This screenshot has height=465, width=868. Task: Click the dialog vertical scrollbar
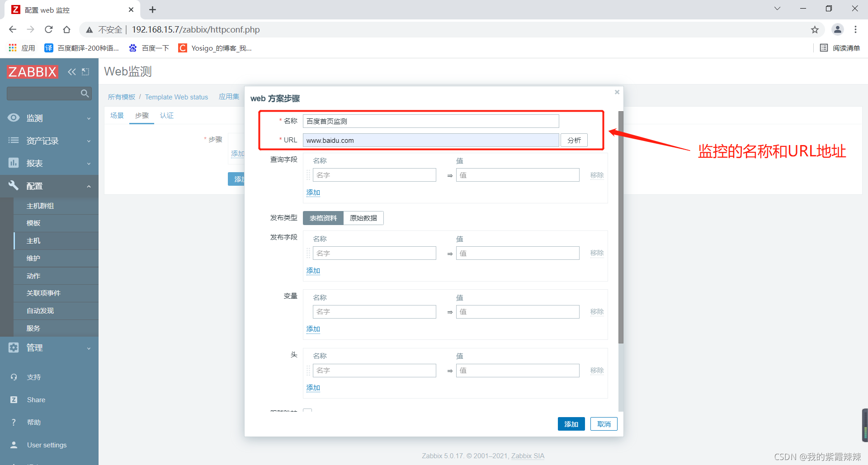(x=621, y=227)
